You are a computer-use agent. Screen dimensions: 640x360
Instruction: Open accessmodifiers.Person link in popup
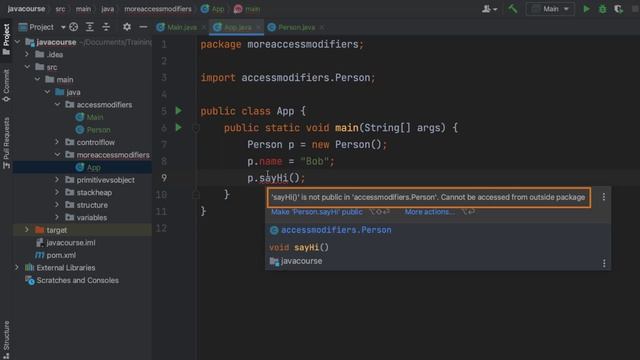coord(336,230)
